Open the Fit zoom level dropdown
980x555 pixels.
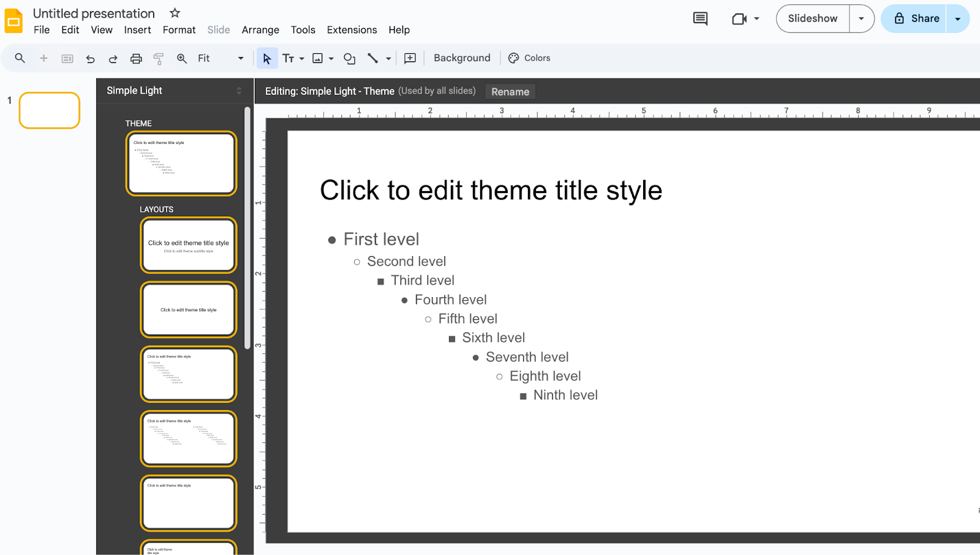[x=240, y=58]
